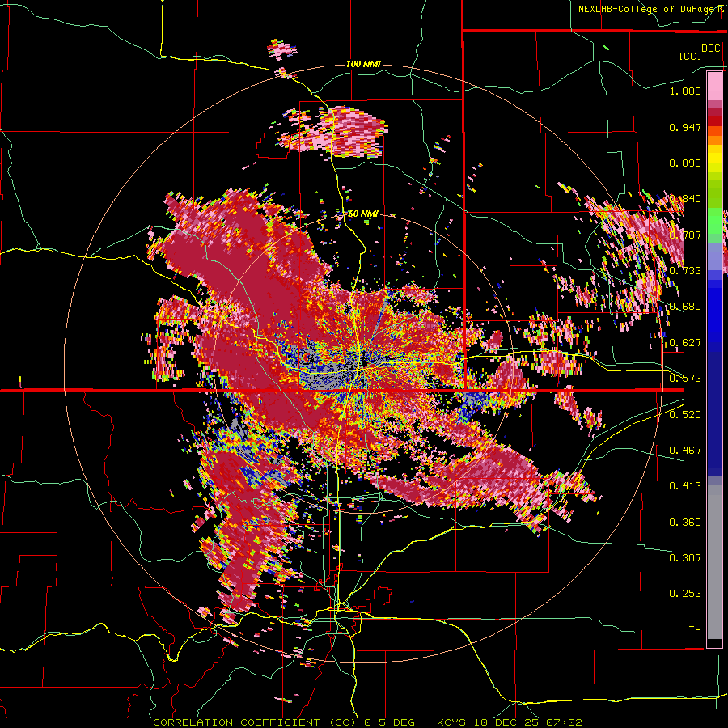Click the DCC product label

click(x=710, y=49)
